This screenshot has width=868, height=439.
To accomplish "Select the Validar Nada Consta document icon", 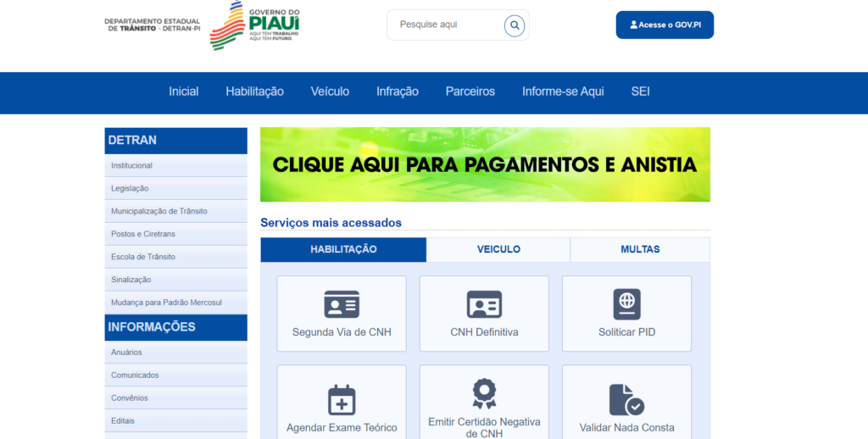I will (x=626, y=399).
